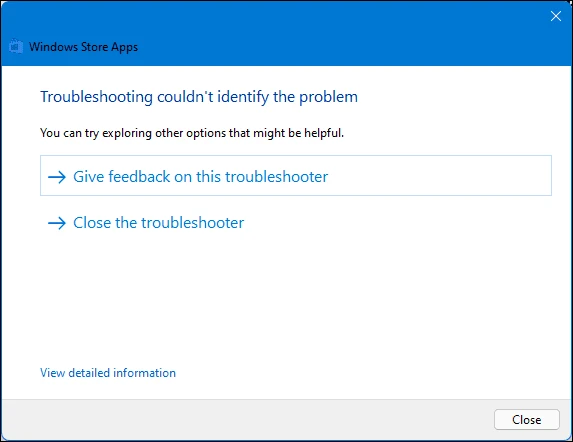This screenshot has height=442, width=573.
Task: Click the arrow beside Close the troubleshooter
Action: (x=57, y=223)
